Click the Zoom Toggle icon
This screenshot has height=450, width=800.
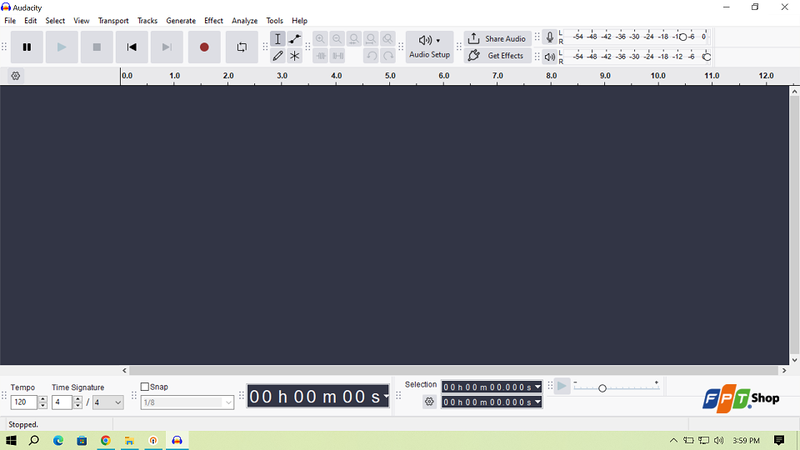(388, 39)
